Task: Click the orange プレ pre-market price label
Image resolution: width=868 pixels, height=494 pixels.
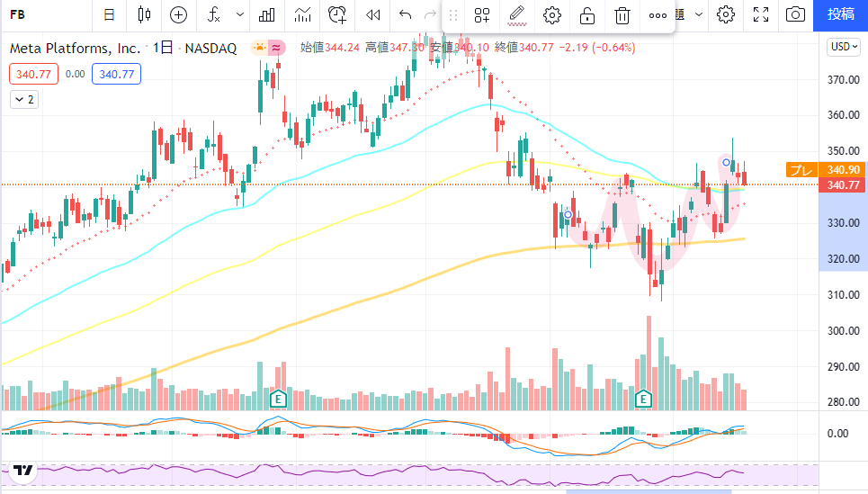Action: pos(801,170)
